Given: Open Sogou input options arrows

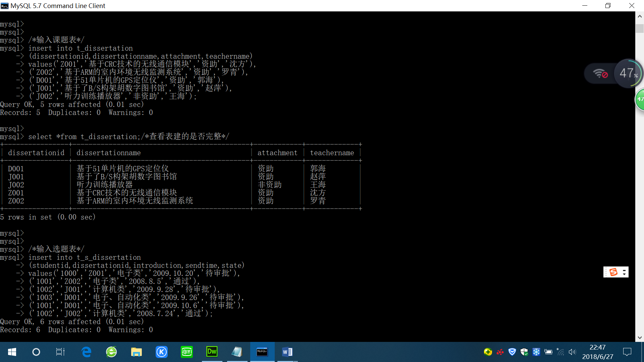Looking at the screenshot, I should click(624, 272).
